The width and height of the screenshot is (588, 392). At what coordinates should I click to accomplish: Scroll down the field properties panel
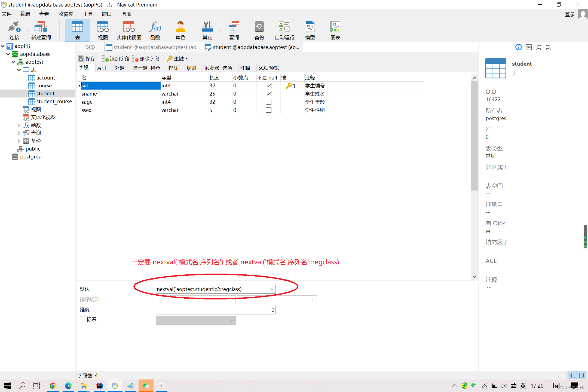pos(474,277)
